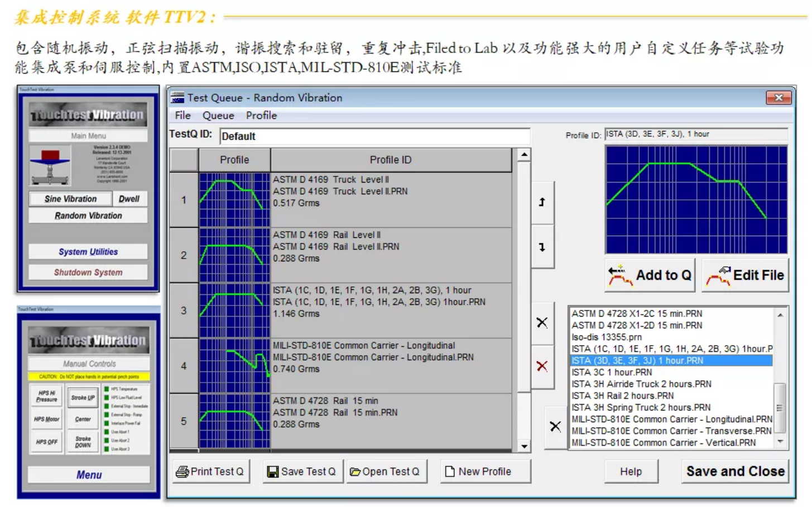The height and width of the screenshot is (507, 812).
Task: Click the Open Test Q button
Action: [386, 472]
